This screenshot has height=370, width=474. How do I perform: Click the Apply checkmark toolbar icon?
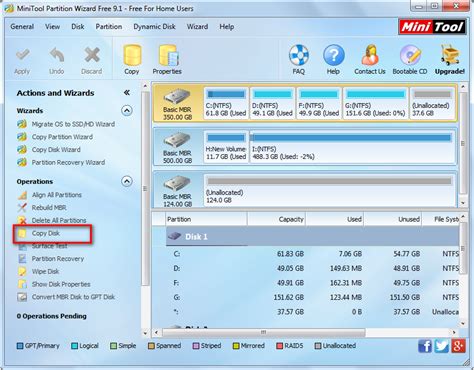point(22,55)
